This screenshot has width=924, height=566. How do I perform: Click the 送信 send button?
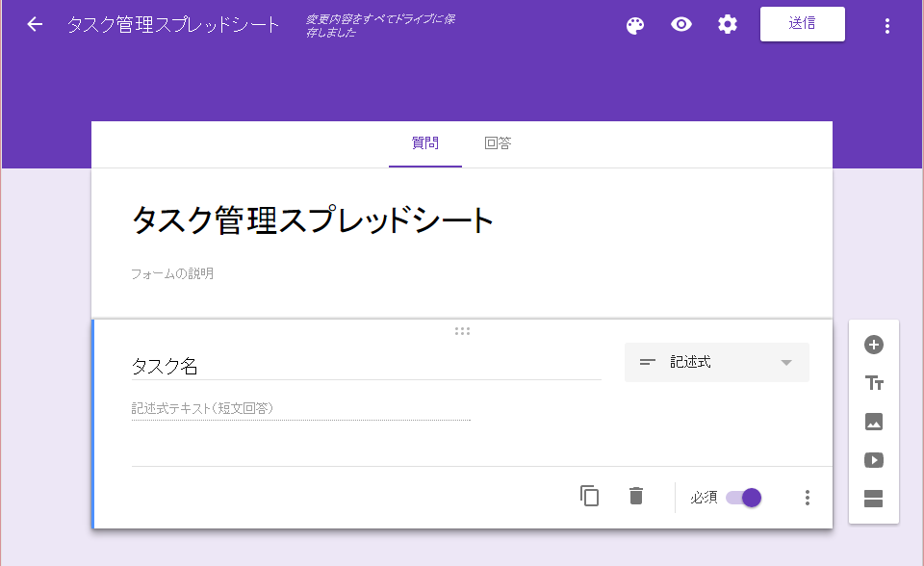coord(802,24)
